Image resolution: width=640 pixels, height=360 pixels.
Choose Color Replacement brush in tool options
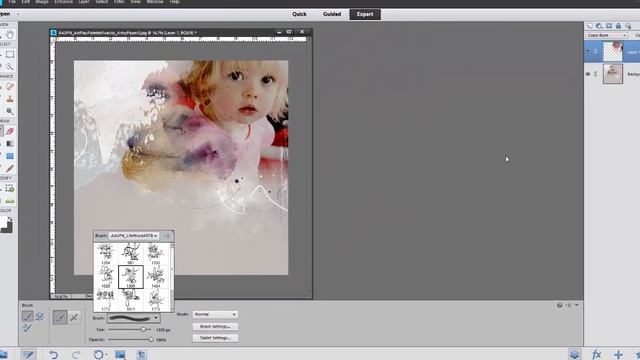pyautogui.click(x=27, y=327)
